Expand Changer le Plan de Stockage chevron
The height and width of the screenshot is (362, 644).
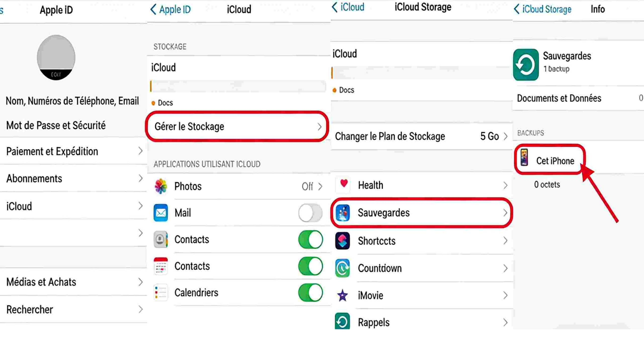[x=505, y=136]
